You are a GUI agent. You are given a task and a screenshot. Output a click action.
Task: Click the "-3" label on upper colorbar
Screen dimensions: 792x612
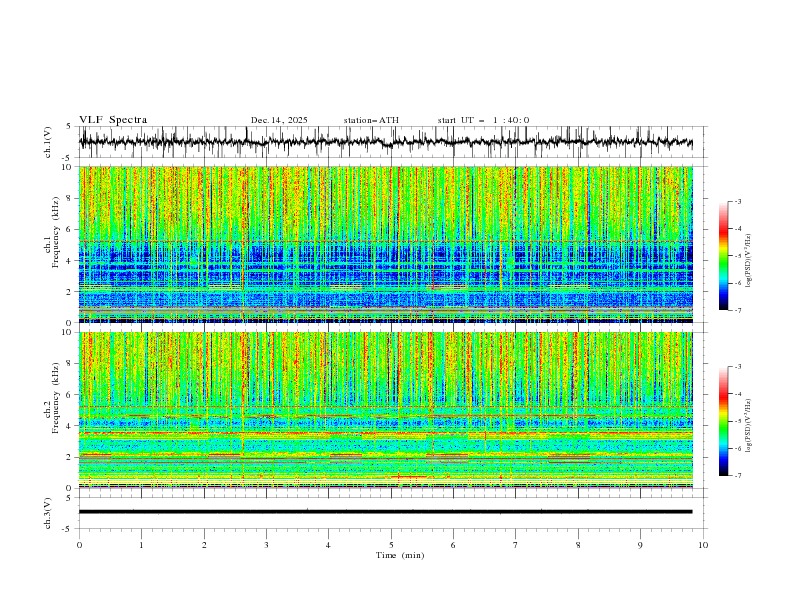pyautogui.click(x=737, y=201)
